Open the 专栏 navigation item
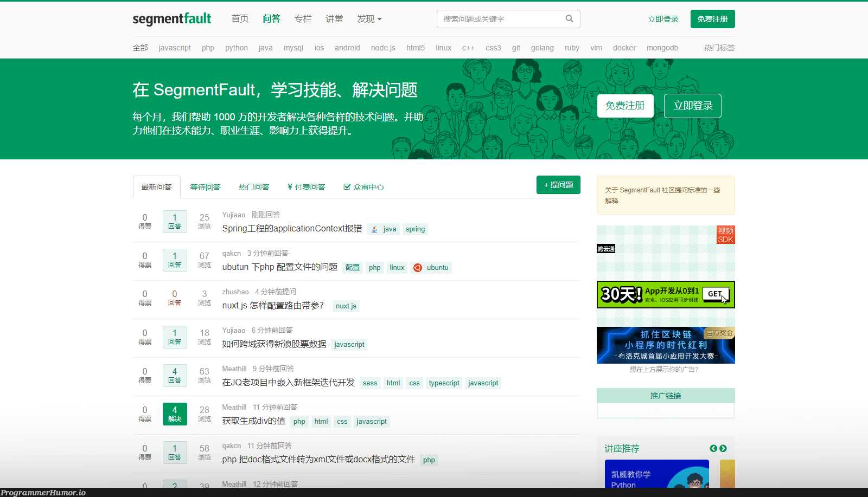 [303, 19]
